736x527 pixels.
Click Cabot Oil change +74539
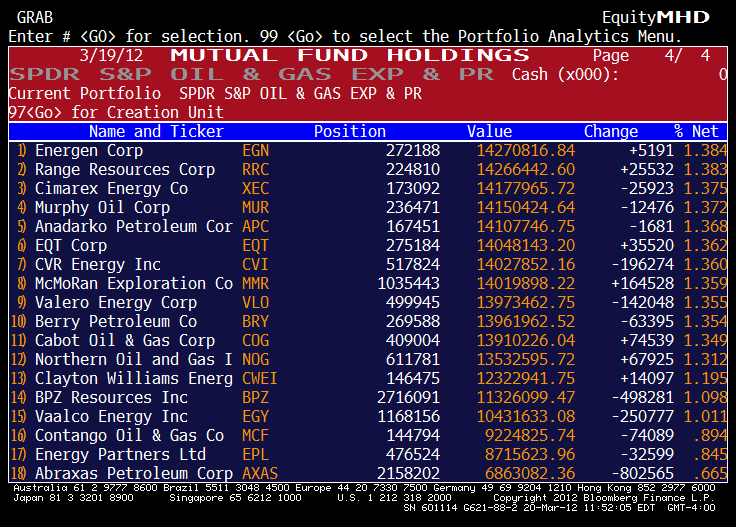pos(647,341)
